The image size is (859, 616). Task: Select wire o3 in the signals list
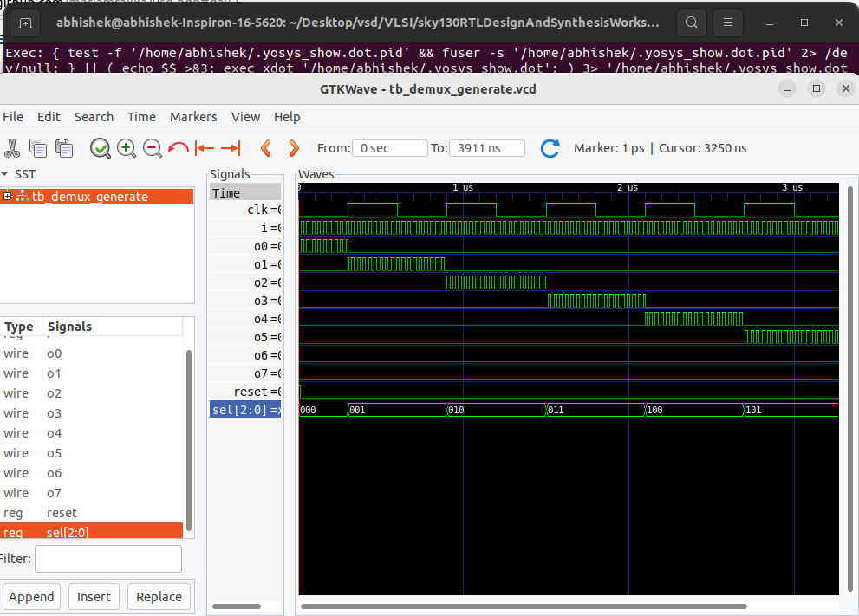[x=54, y=412]
